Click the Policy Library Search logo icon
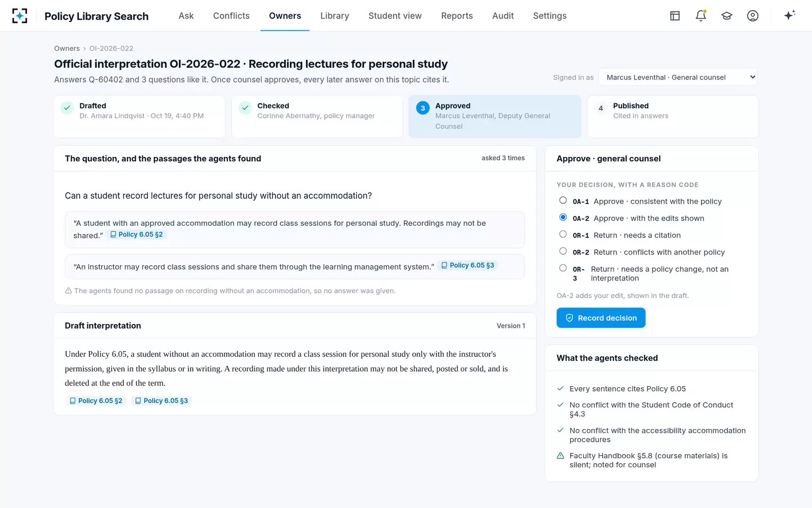This screenshot has width=812, height=508. point(20,16)
